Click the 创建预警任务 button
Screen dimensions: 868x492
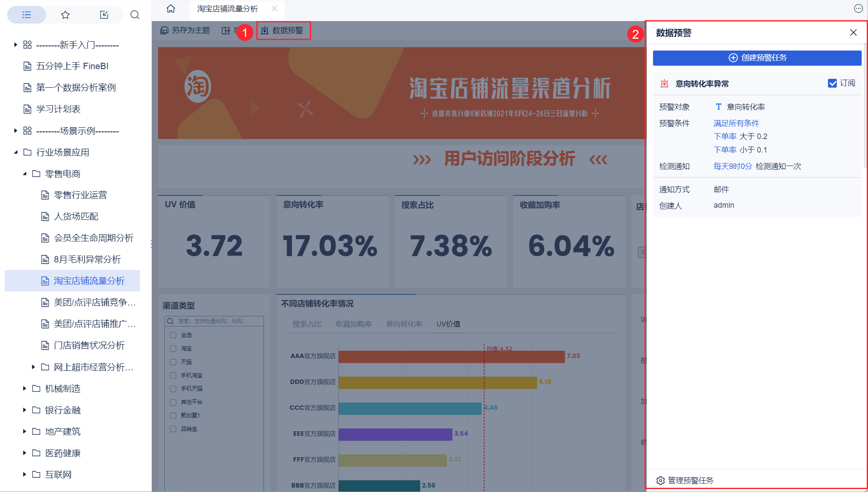(757, 58)
